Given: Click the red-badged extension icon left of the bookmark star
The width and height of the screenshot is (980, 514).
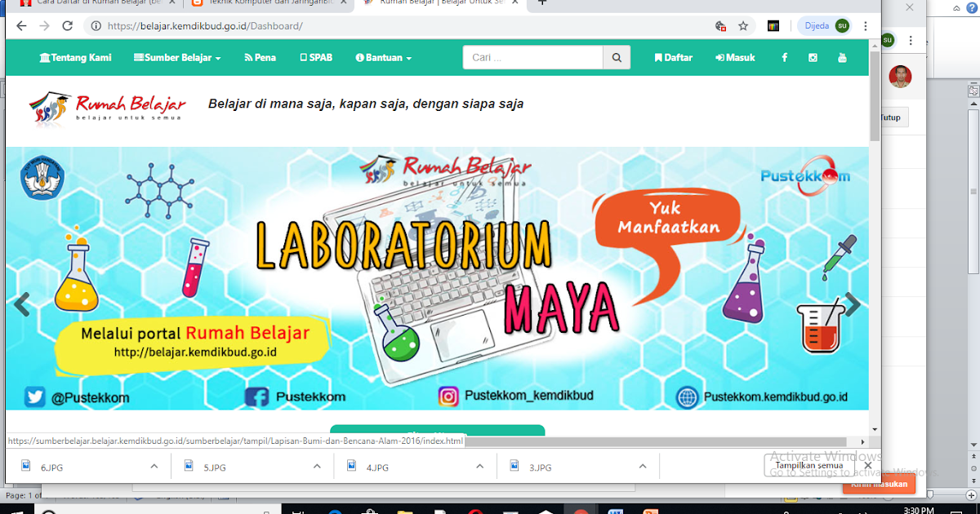Looking at the screenshot, I should click(x=720, y=26).
